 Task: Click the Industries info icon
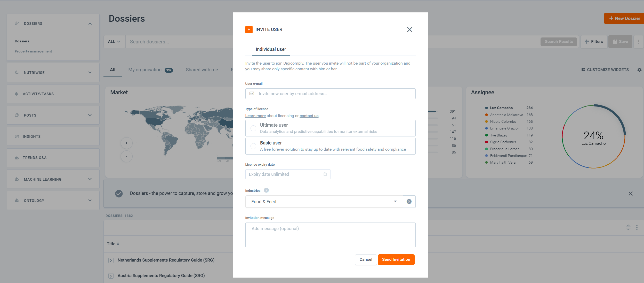pyautogui.click(x=266, y=190)
